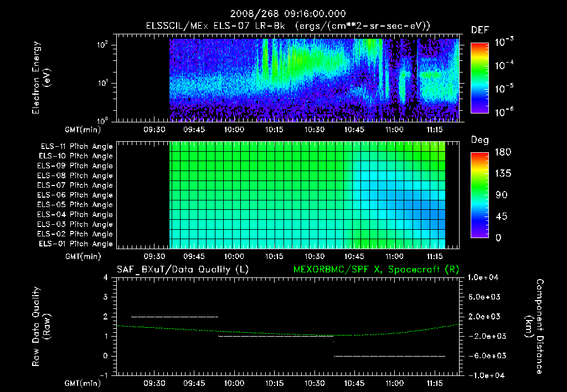Click the Deg pitch angle color bar

(480, 195)
